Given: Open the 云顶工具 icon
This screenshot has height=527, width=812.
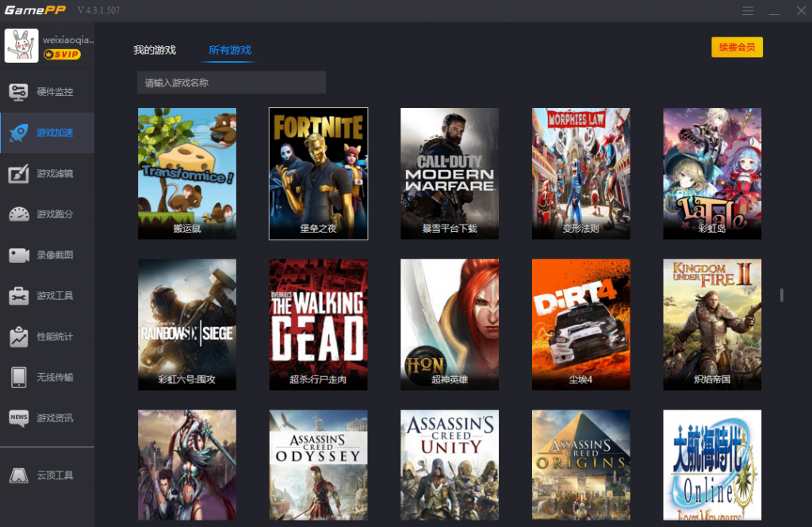Looking at the screenshot, I should (x=19, y=475).
